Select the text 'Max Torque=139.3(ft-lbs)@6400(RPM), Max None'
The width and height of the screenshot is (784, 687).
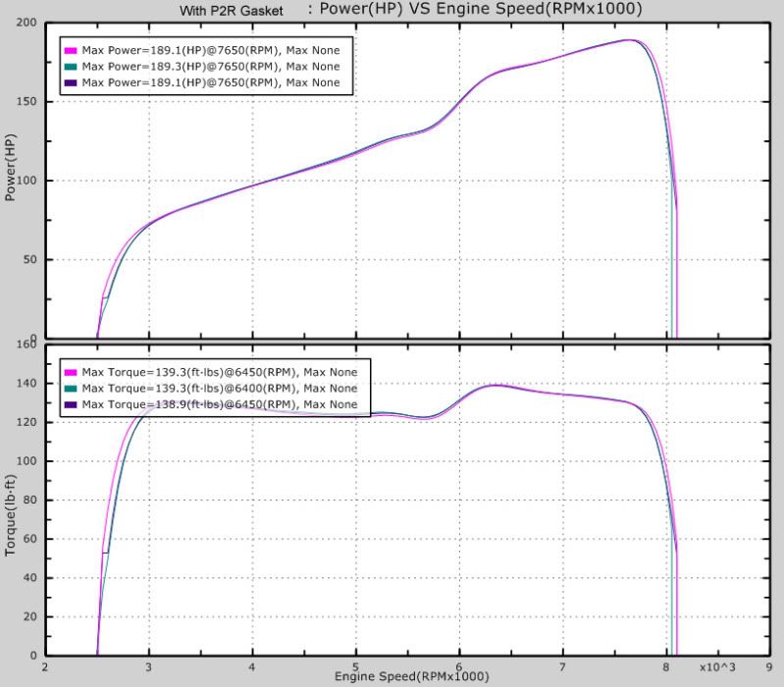click(220, 389)
